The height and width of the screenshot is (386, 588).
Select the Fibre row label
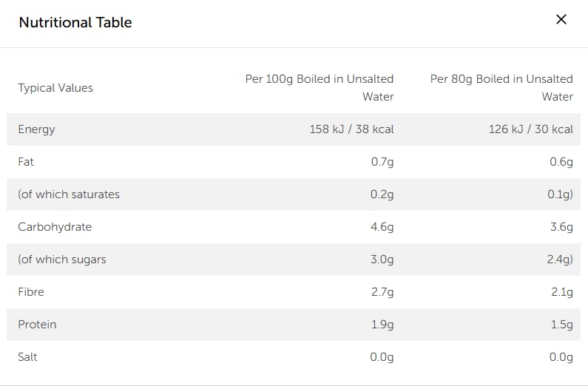(x=31, y=292)
